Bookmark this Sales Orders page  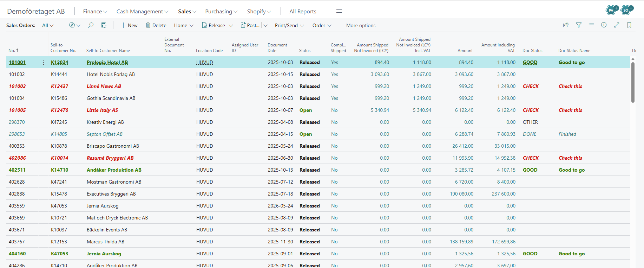click(x=629, y=25)
